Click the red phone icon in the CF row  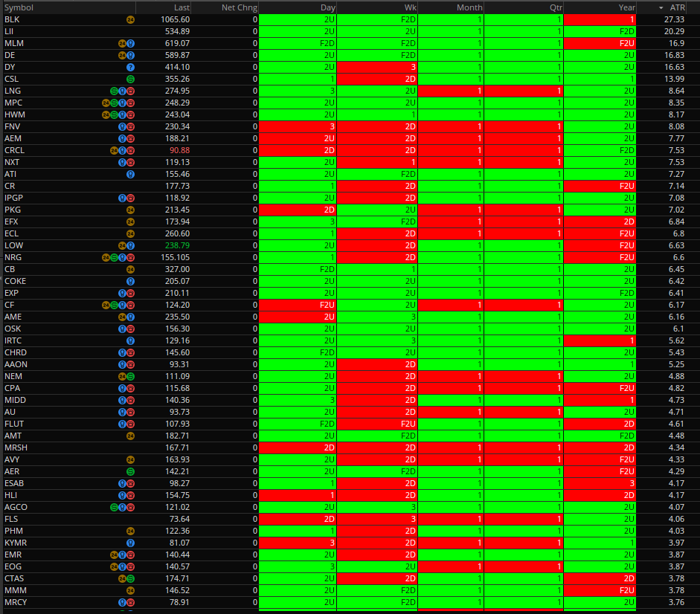pos(130,306)
